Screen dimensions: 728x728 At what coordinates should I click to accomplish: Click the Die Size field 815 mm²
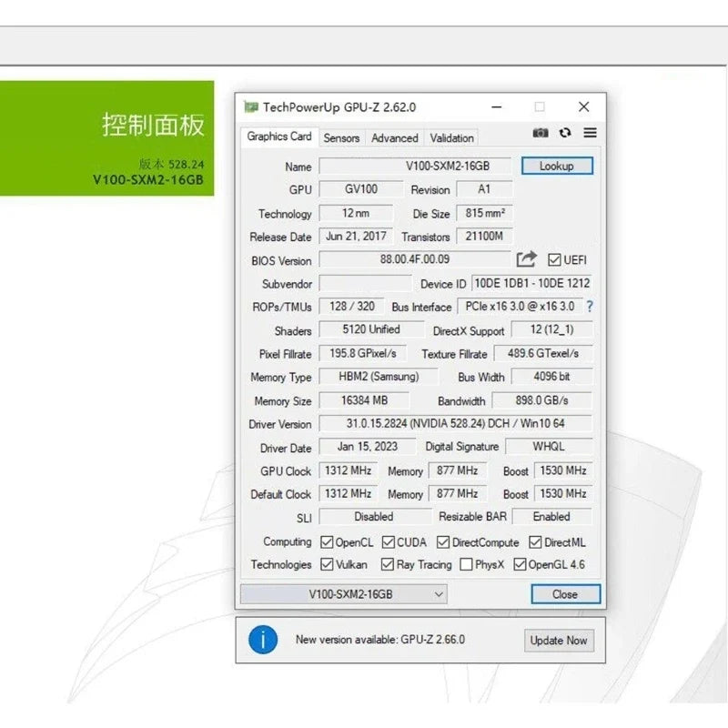(484, 213)
